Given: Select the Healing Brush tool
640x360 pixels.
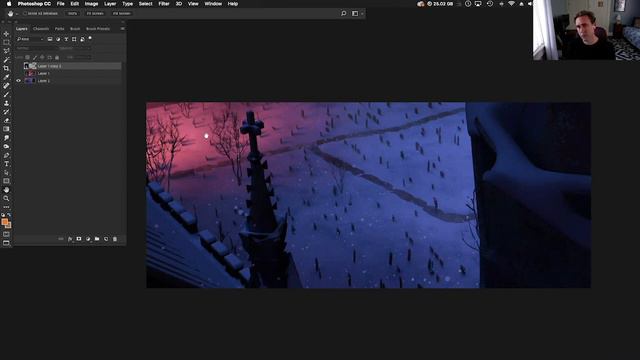Looking at the screenshot, I should (6, 86).
